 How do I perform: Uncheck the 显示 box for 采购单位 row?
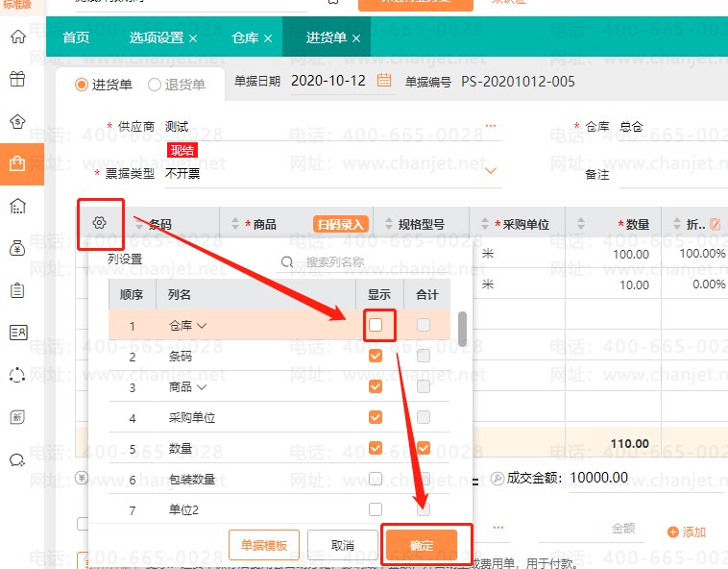point(376,417)
